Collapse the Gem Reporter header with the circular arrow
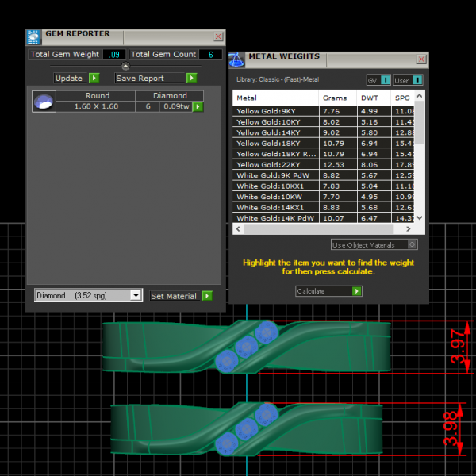This screenshot has width=476, height=476. coord(125,67)
